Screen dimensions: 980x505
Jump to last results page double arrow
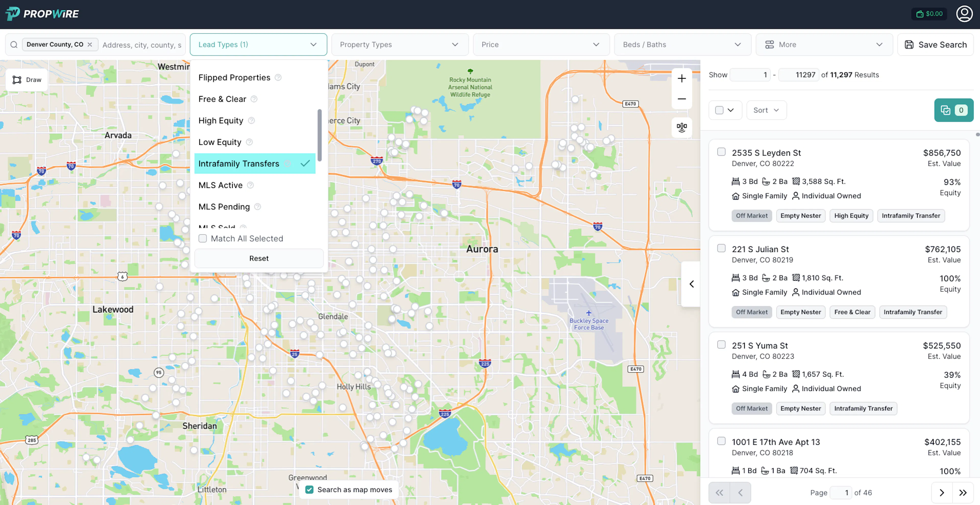962,493
